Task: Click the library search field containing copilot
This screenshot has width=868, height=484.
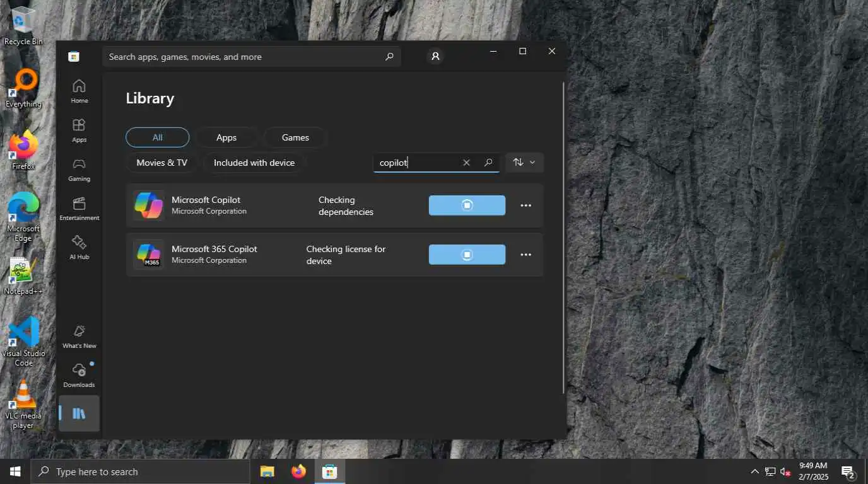Action: pyautogui.click(x=437, y=163)
